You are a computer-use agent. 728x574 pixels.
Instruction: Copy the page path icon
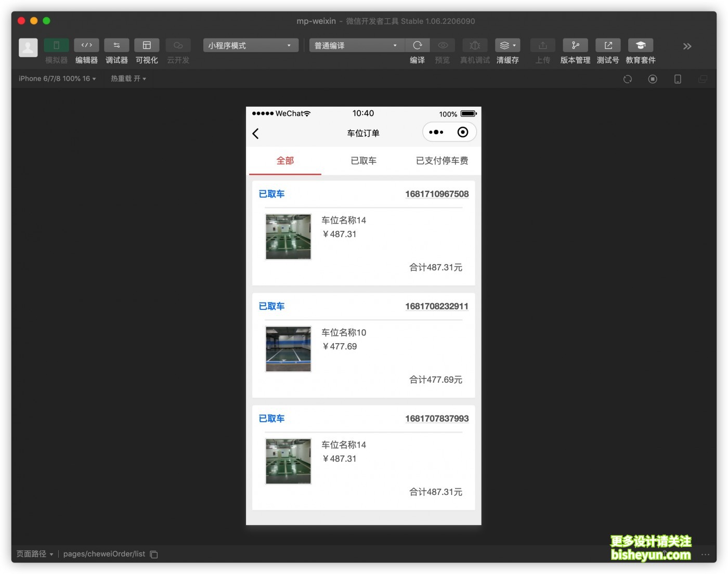click(154, 554)
